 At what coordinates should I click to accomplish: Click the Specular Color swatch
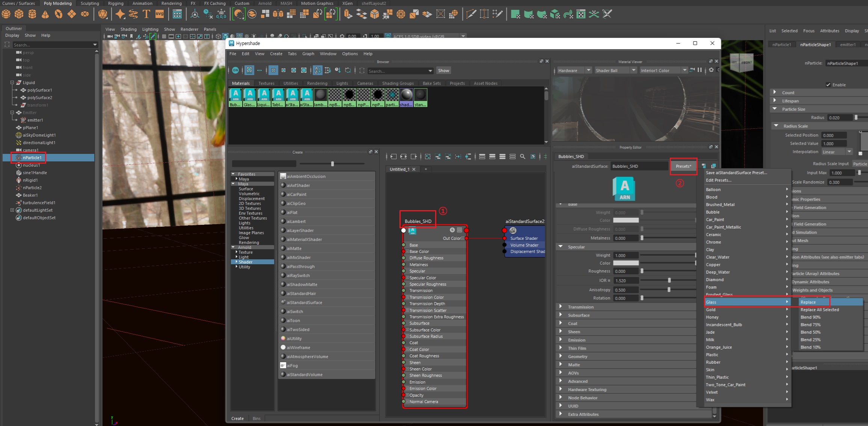tap(625, 263)
